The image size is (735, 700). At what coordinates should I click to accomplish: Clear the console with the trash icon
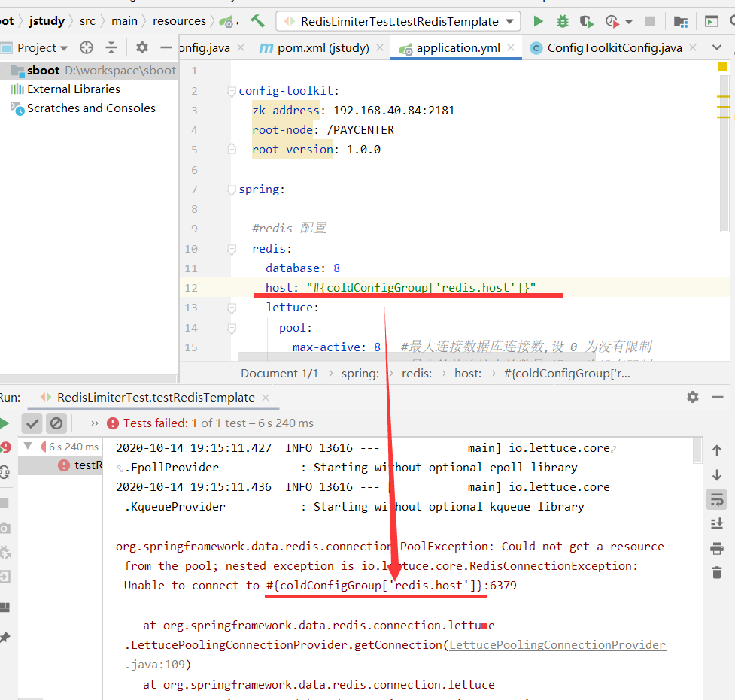coord(717,573)
